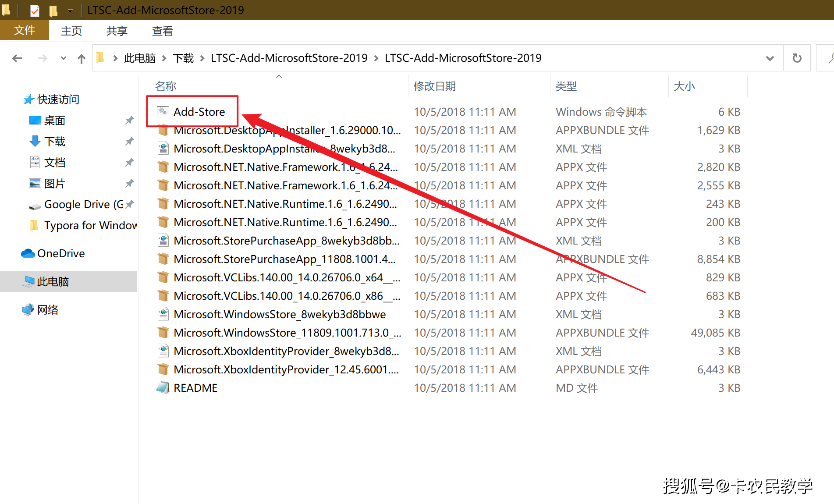The width and height of the screenshot is (834, 504).
Task: Click the Refresh button in address bar
Action: point(797,58)
